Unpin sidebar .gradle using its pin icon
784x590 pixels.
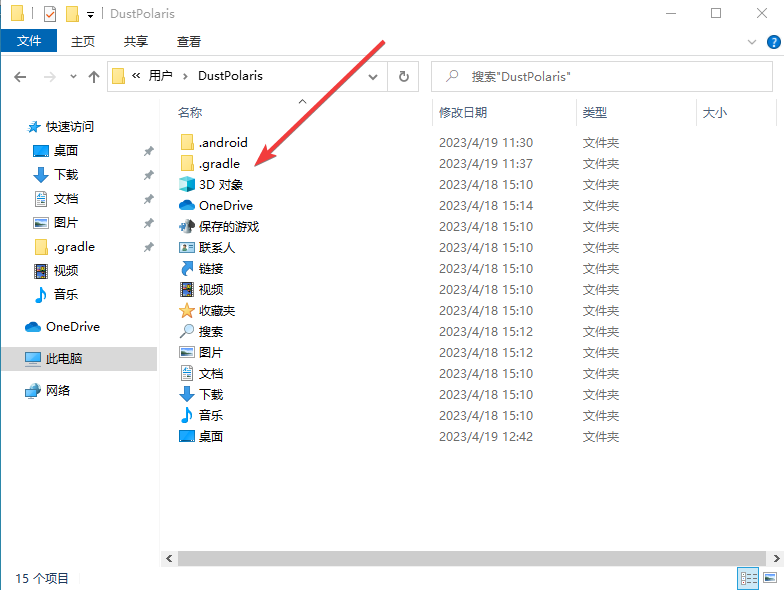pos(148,247)
